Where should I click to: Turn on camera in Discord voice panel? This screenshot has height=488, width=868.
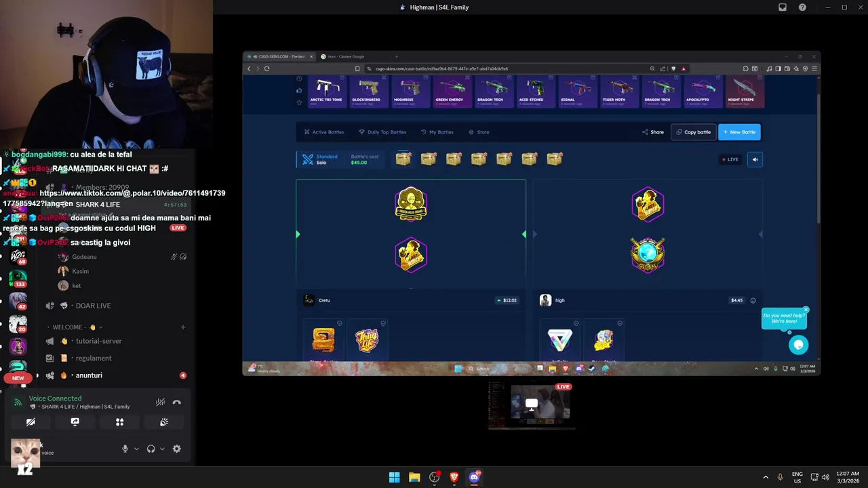click(31, 422)
